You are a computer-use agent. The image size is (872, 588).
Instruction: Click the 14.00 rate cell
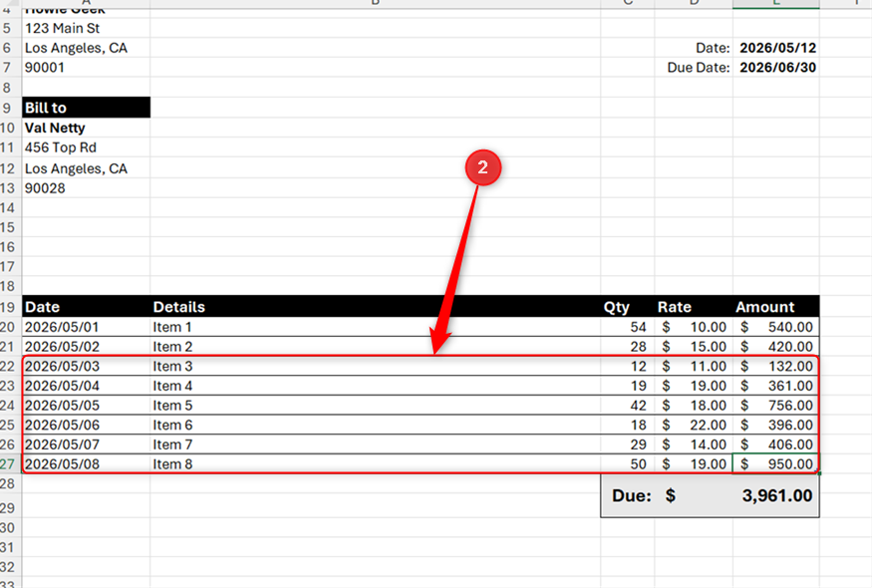[x=694, y=443]
